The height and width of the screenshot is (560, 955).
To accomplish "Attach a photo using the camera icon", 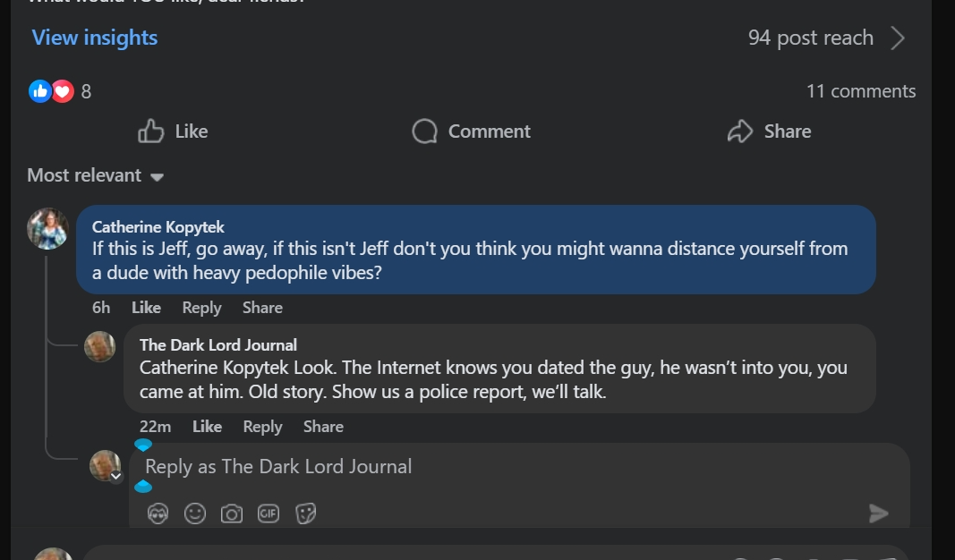I will coord(232,513).
